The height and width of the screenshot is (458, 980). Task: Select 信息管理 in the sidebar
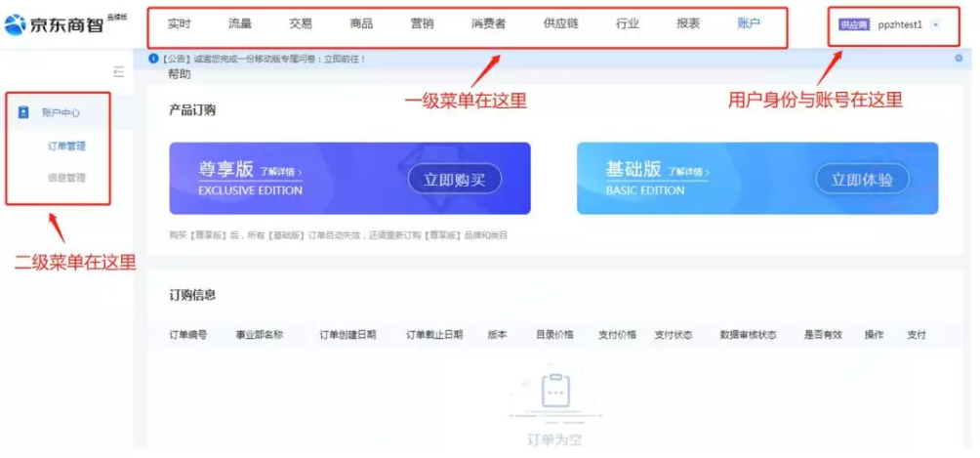tap(67, 178)
